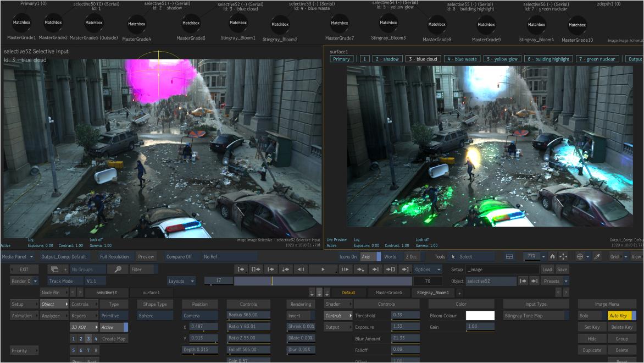Image resolution: width=644 pixels, height=363 pixels.
Task: Click the Delete Key button
Action: [x=622, y=327]
